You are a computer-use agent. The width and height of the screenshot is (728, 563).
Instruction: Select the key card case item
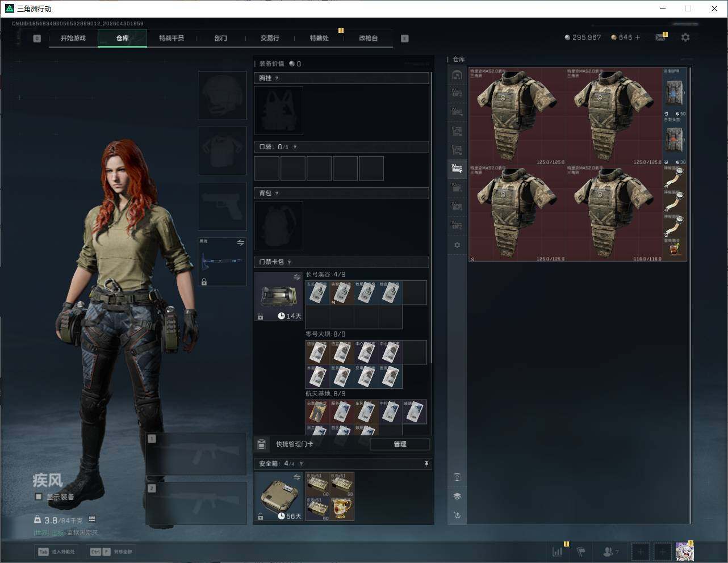coord(279,297)
